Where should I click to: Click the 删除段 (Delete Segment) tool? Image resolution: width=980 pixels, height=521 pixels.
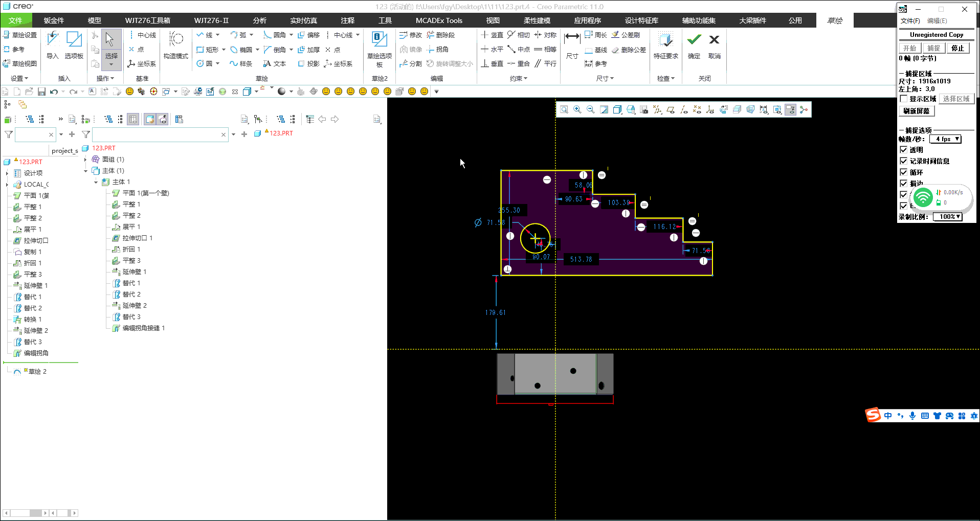(x=441, y=35)
